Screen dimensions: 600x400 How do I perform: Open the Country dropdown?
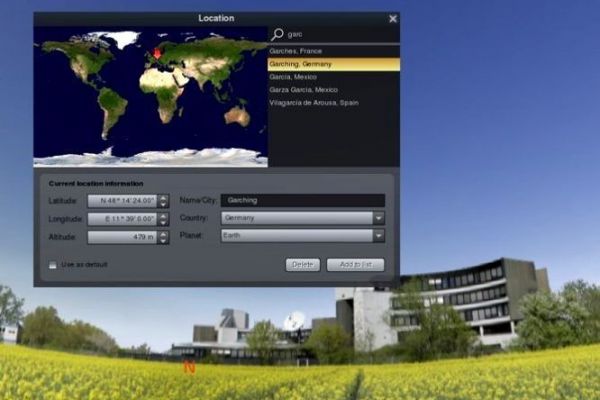tap(378, 218)
